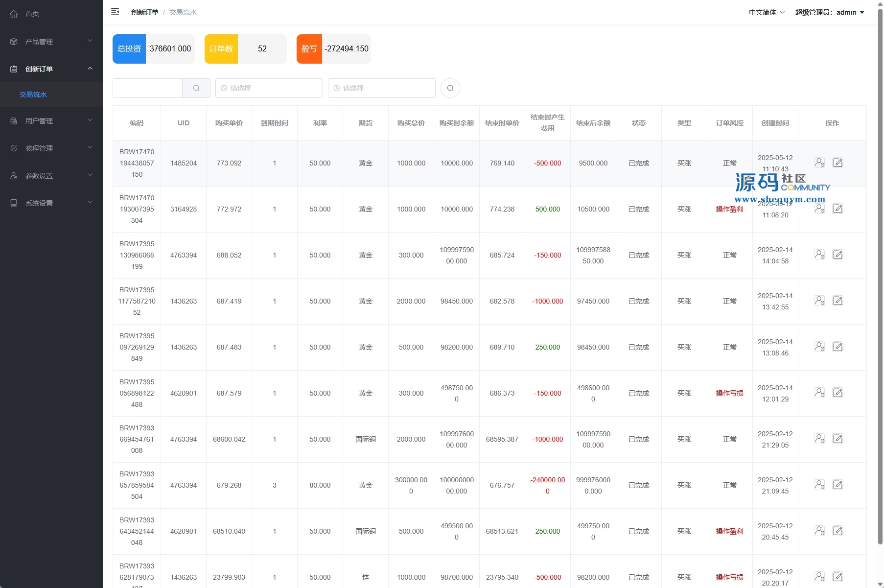
Task: Expand the 产品管理 sidebar menu
Action: pyautogui.click(x=51, y=42)
